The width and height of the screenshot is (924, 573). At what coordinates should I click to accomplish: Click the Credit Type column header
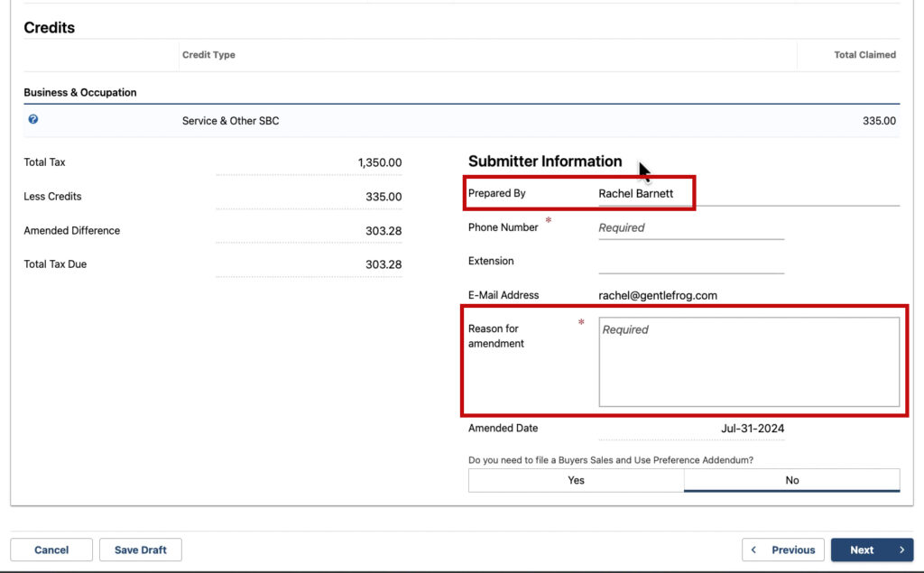coord(208,54)
